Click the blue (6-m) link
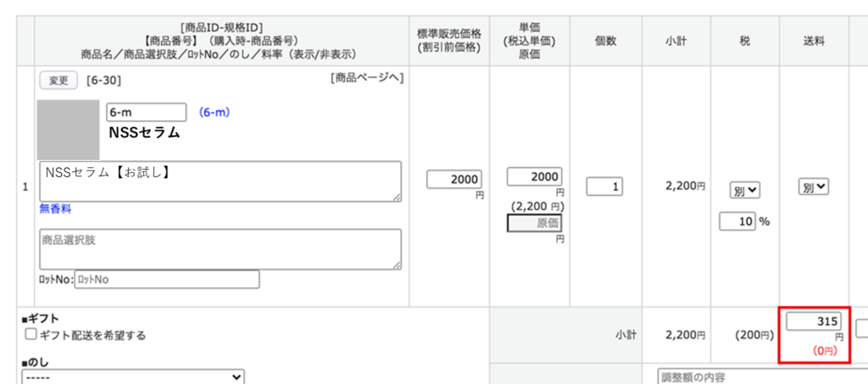 click(x=214, y=112)
